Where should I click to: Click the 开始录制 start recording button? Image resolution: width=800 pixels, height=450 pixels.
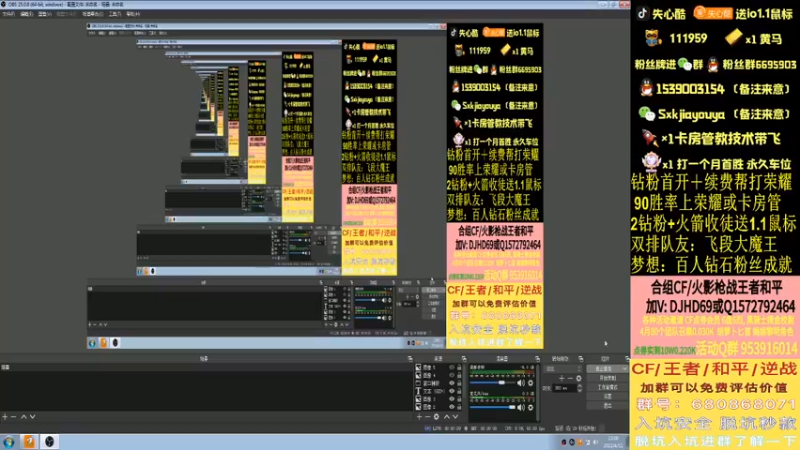[x=607, y=378]
